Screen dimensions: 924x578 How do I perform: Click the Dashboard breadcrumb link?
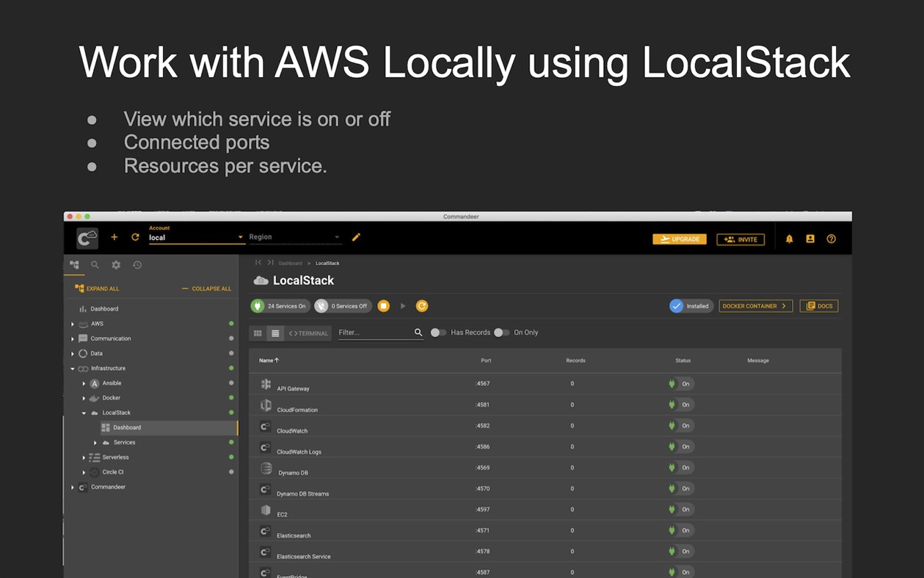(x=290, y=263)
